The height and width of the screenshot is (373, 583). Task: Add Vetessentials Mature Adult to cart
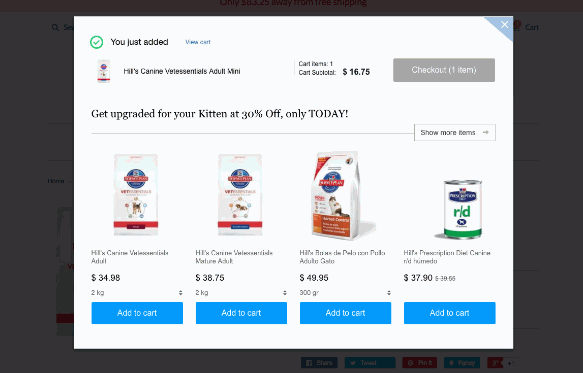pos(241,313)
